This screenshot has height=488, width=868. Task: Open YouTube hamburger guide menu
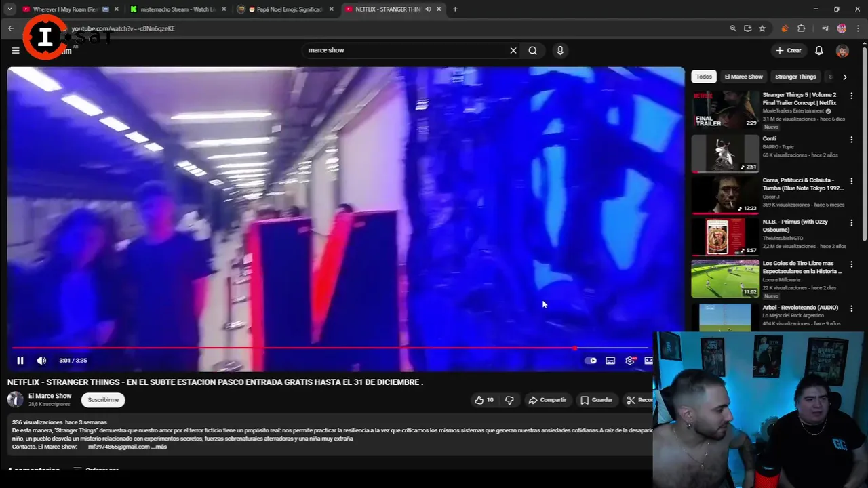click(x=16, y=50)
